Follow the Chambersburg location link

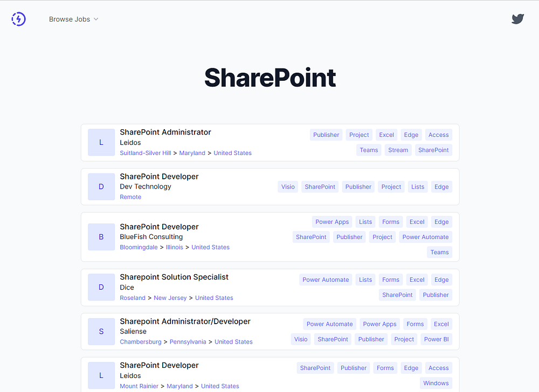tap(141, 342)
